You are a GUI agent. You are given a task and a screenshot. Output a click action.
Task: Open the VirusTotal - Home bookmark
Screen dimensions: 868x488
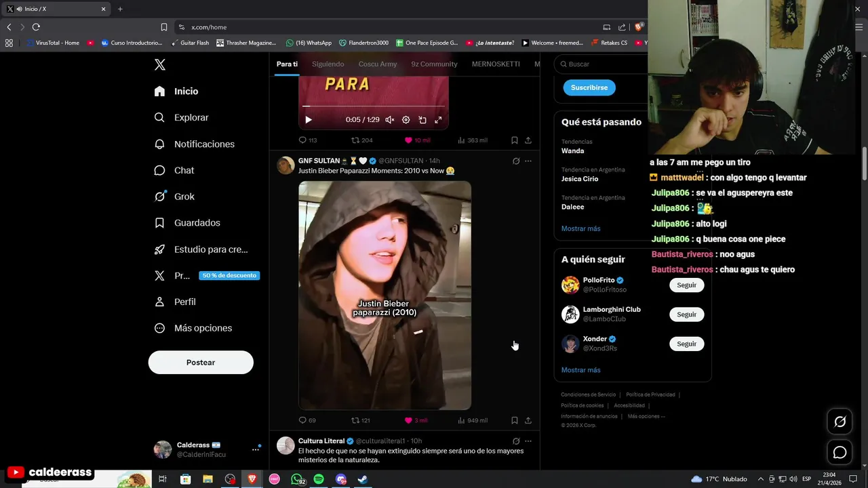click(53, 43)
